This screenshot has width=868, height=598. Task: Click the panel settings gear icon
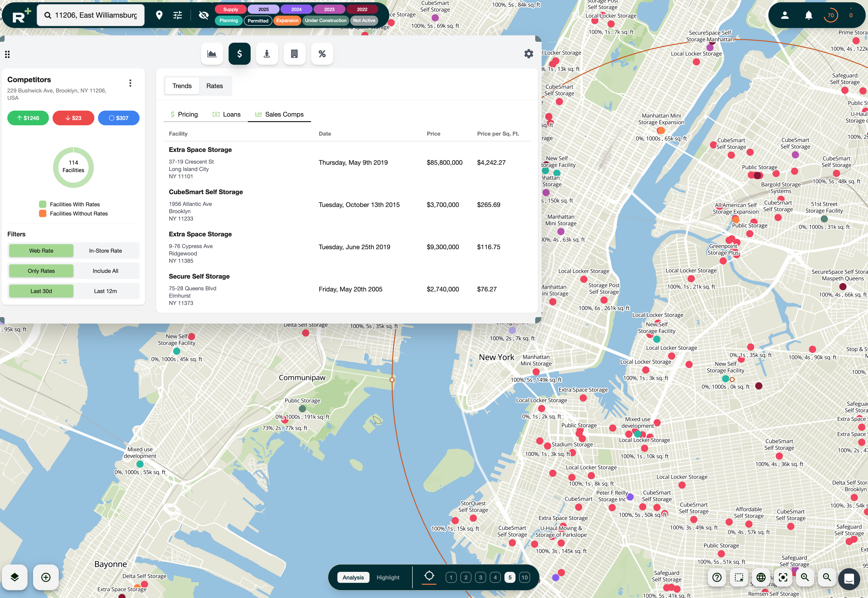529,54
